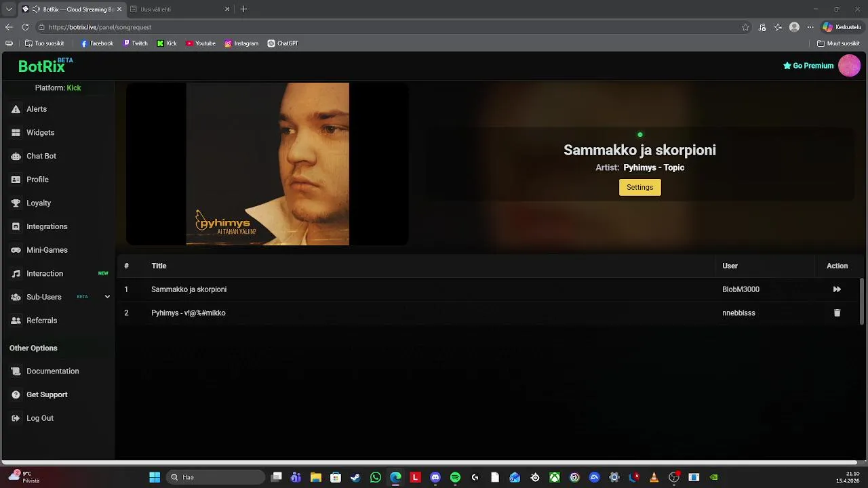Open the browser media control icon

(762, 27)
